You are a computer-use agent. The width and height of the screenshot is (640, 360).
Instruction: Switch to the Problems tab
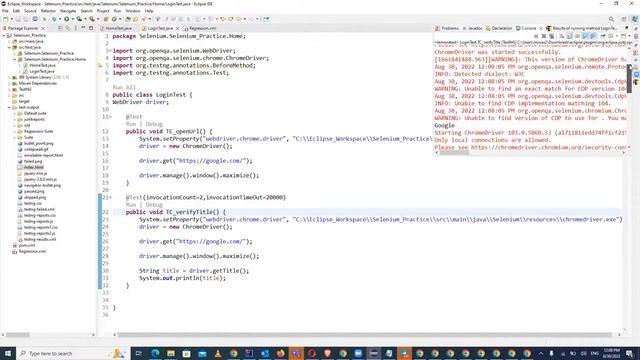[x=447, y=28]
